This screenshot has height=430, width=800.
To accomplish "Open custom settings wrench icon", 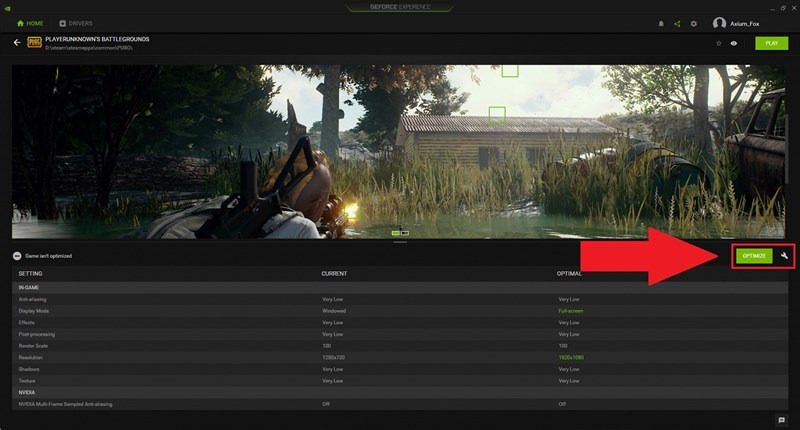I will (784, 256).
